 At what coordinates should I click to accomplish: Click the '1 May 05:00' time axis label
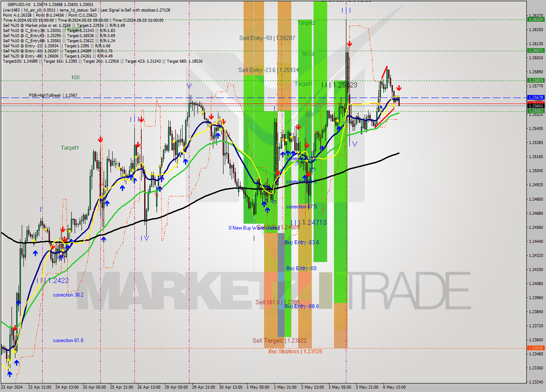[257, 387]
